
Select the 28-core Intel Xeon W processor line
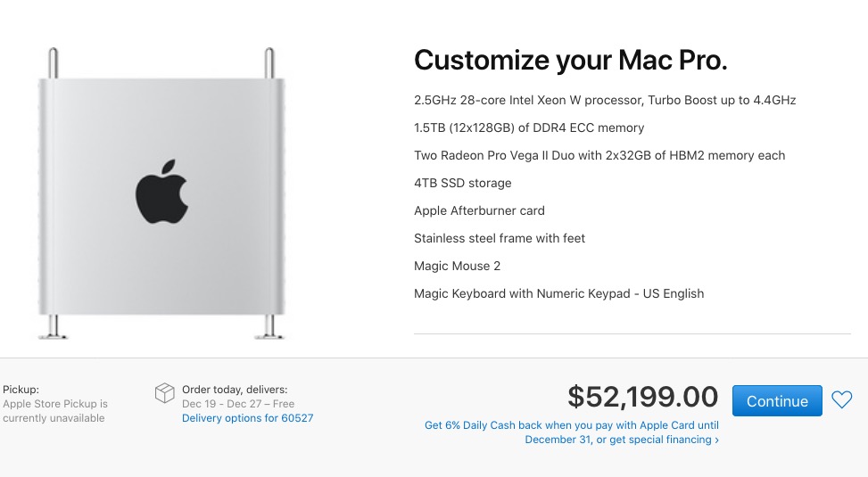click(x=605, y=100)
